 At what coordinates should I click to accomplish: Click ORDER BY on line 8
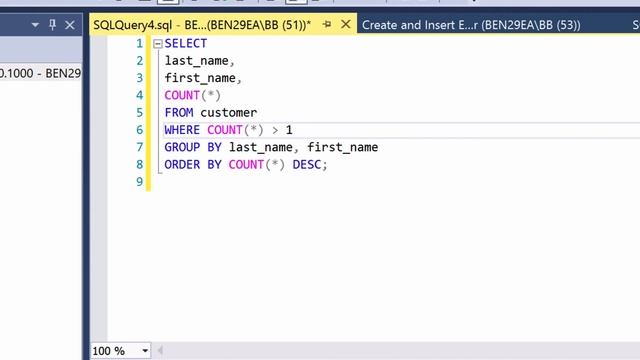[193, 164]
